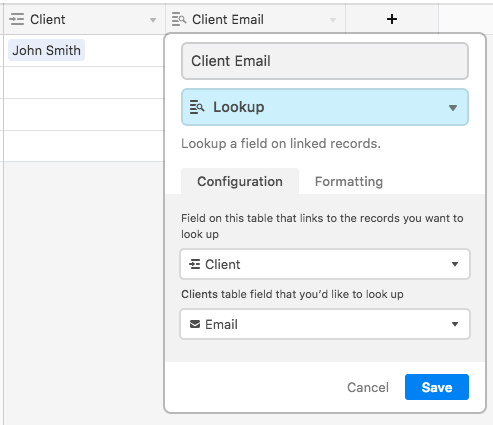Image resolution: width=493 pixels, height=425 pixels.
Task: Switch to the Formatting tab
Action: pyautogui.click(x=349, y=181)
